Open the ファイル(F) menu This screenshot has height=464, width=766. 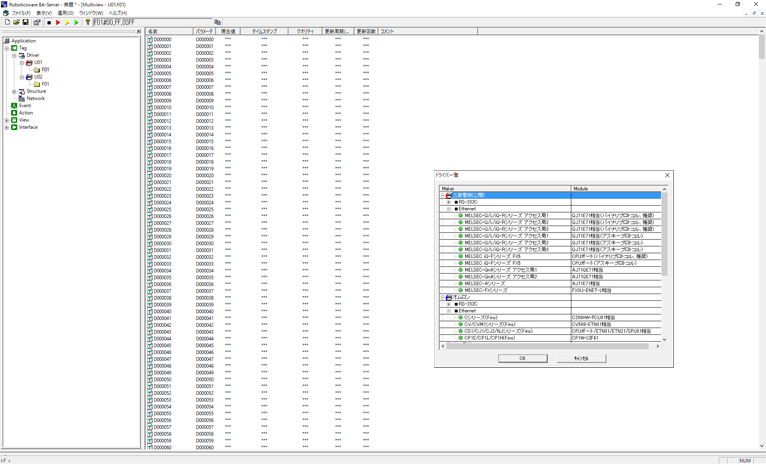pyautogui.click(x=21, y=13)
